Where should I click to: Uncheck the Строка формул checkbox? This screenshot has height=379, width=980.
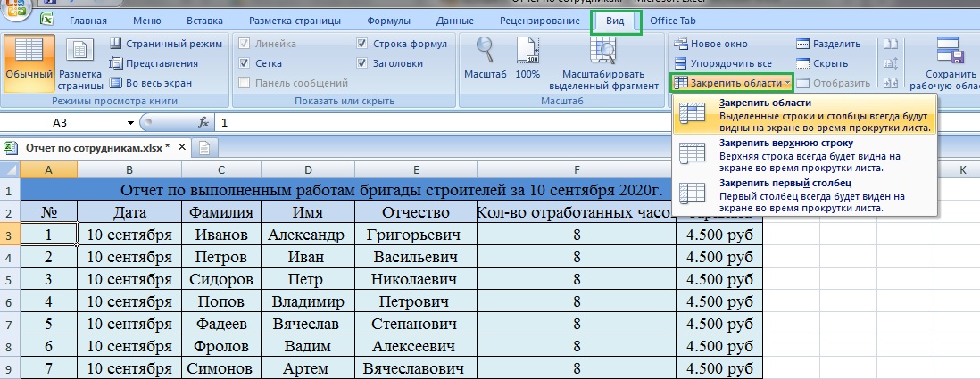(x=361, y=44)
